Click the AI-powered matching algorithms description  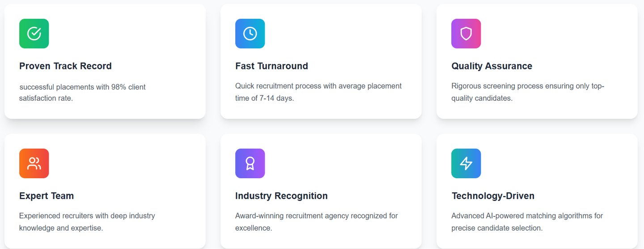coord(527,222)
